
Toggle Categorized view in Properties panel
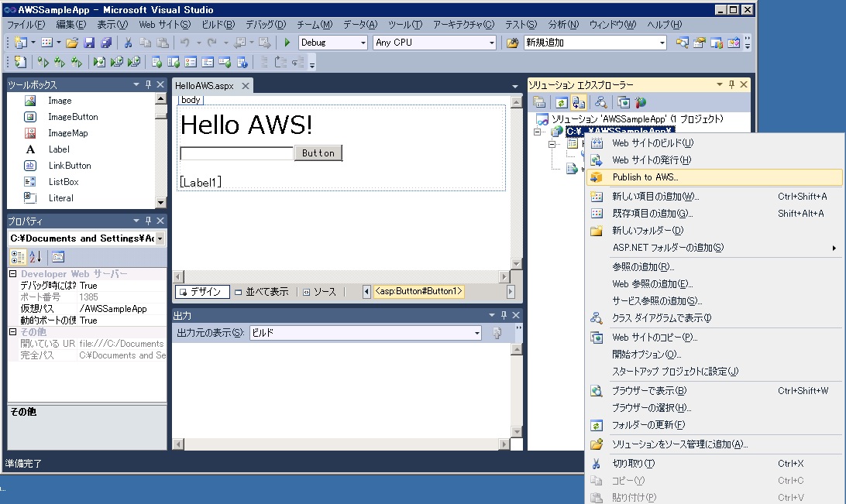click(18, 257)
